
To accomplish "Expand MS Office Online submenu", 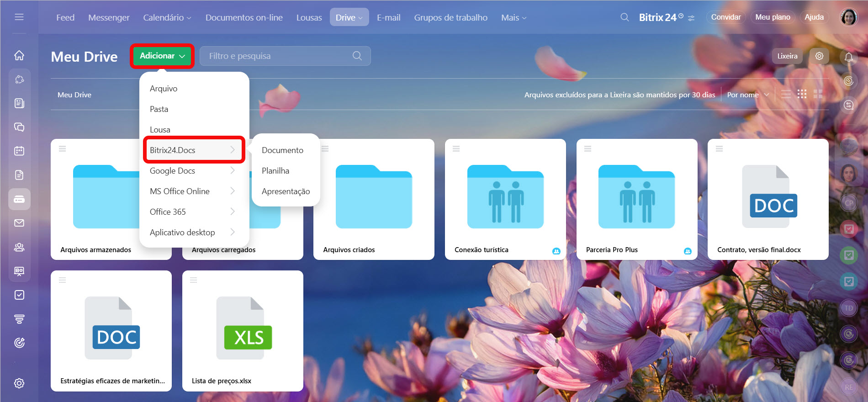I will click(194, 191).
